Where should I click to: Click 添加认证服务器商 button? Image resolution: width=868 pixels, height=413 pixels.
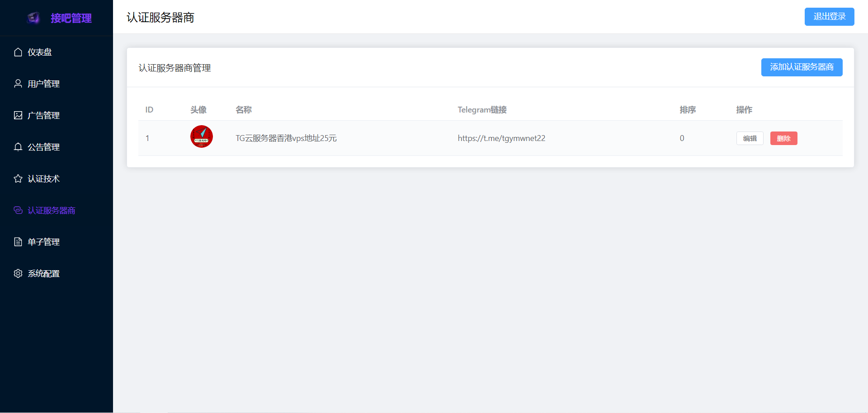click(802, 67)
